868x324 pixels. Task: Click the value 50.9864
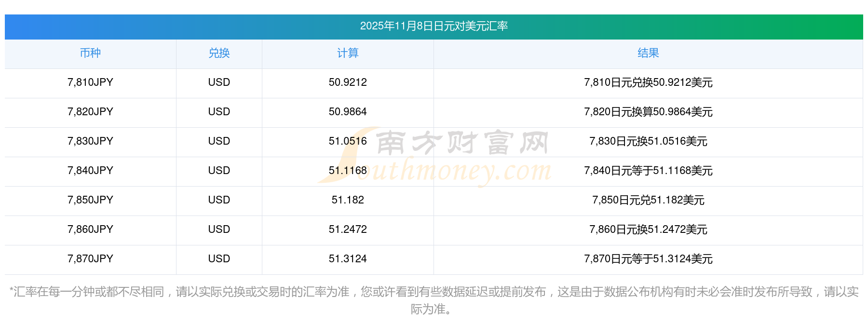348,112
